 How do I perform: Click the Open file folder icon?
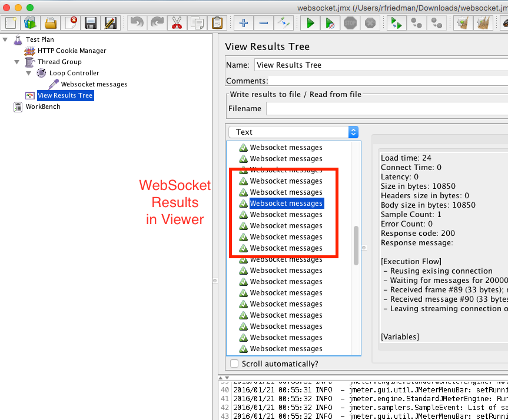(51, 23)
